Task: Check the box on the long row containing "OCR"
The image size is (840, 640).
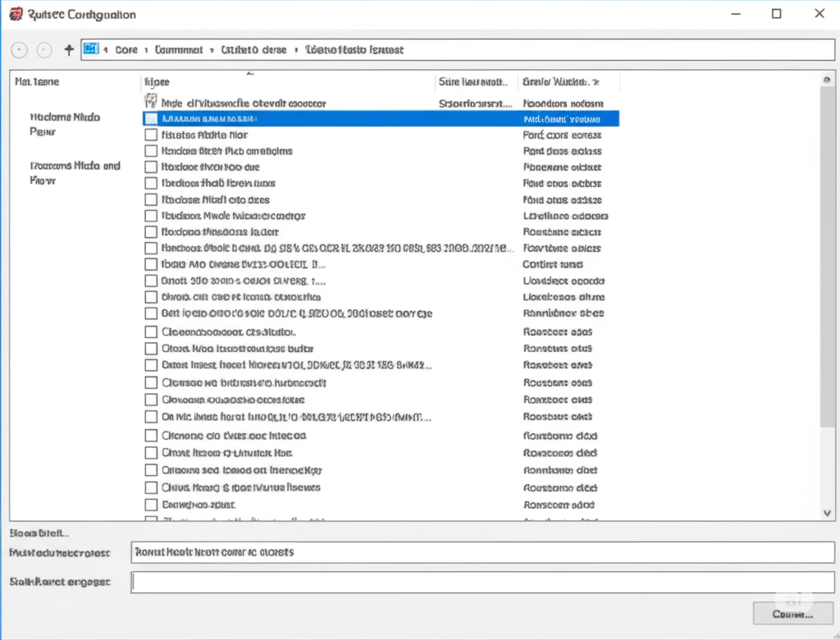Action: 151,248
